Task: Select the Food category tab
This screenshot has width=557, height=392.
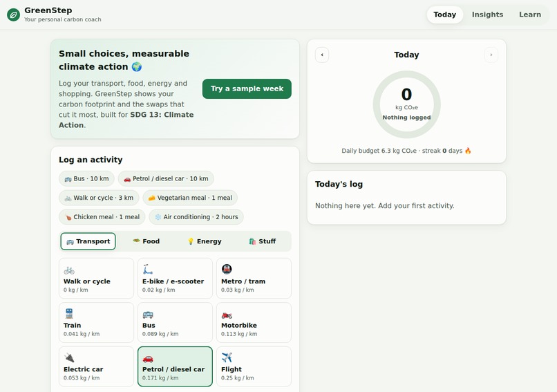Action: pos(146,241)
